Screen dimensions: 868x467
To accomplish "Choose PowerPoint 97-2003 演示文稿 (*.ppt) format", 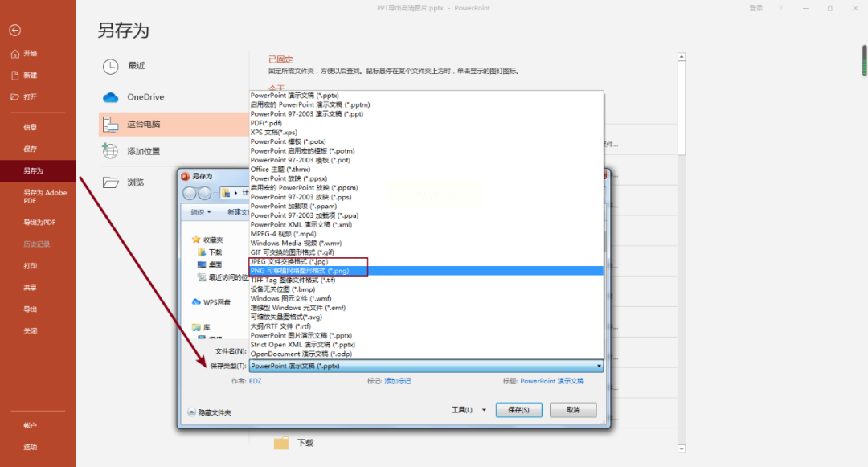I will [x=426, y=114].
